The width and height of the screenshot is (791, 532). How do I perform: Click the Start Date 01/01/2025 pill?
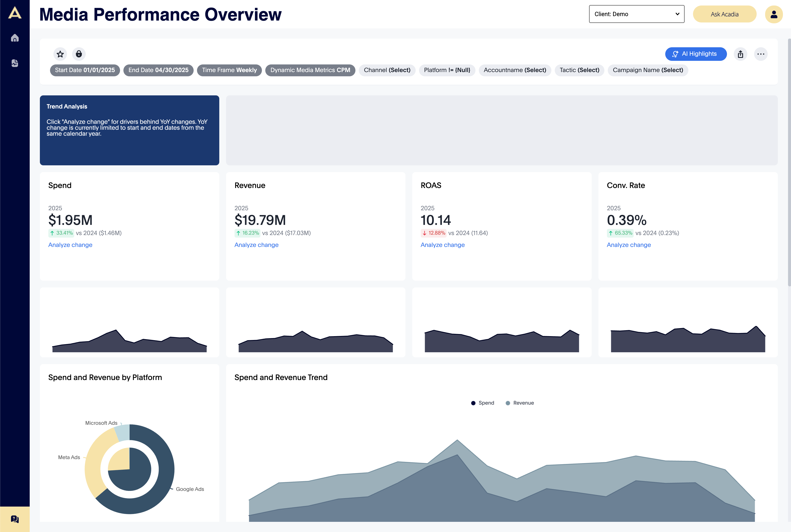pos(85,70)
